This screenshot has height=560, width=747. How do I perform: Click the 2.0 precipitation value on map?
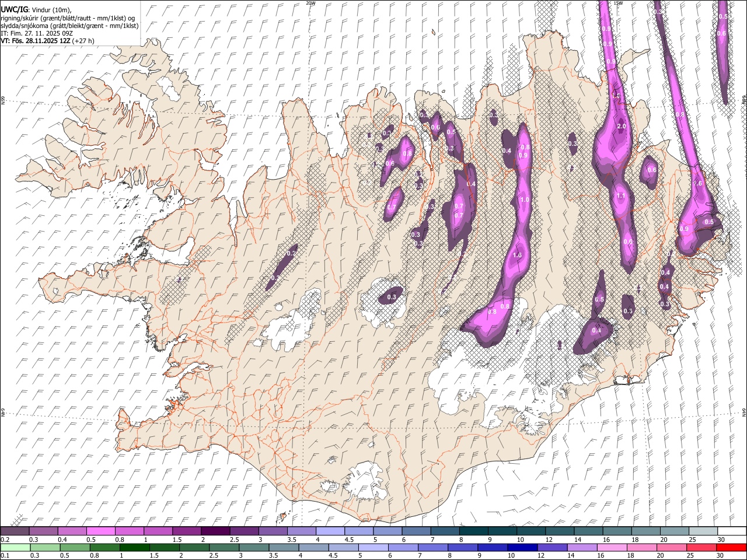tap(622, 126)
